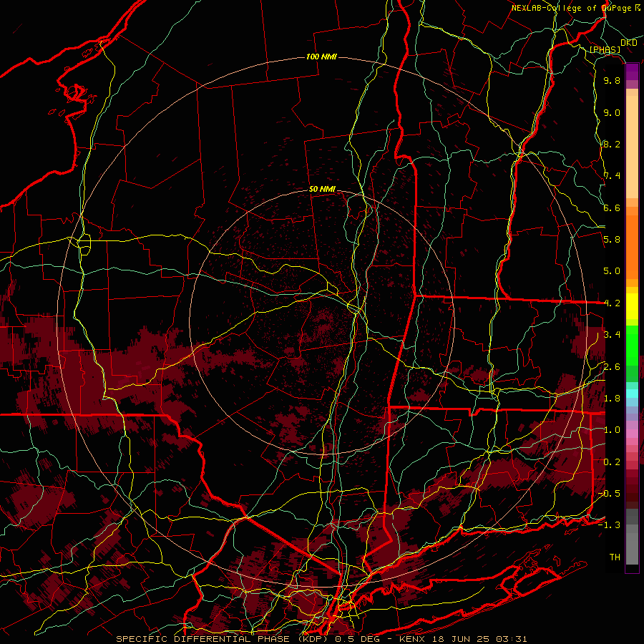Image resolution: width=644 pixels, height=644 pixels.
Task: Click the 3.4 legend value
Action: coord(612,335)
